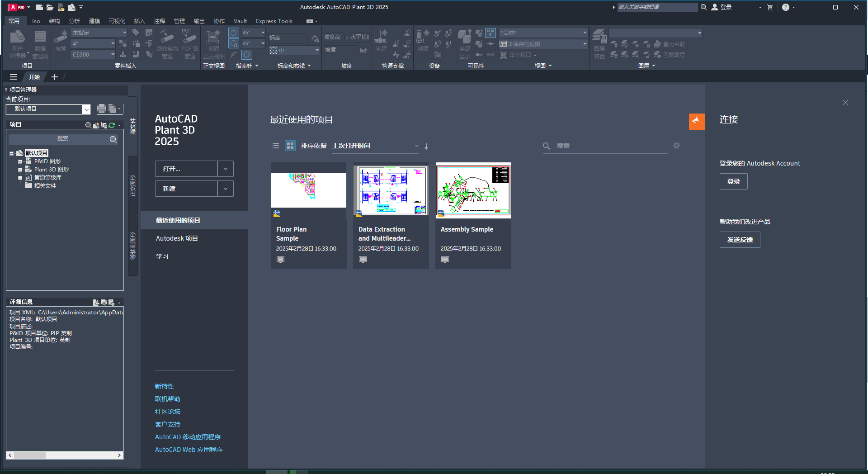Click the 登录 button under Autodesk Account
This screenshot has height=474, width=868.
click(733, 181)
